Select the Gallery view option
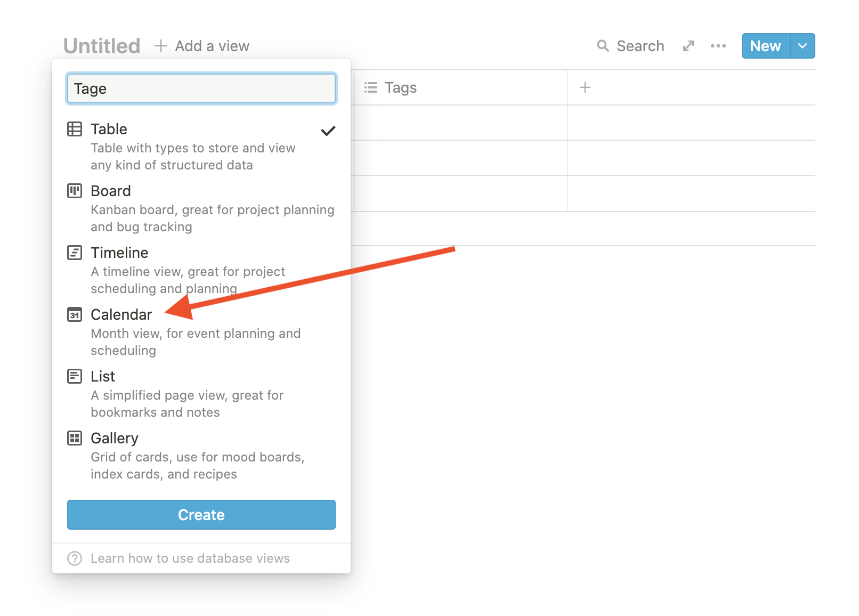This screenshot has height=616, width=859. (x=201, y=455)
